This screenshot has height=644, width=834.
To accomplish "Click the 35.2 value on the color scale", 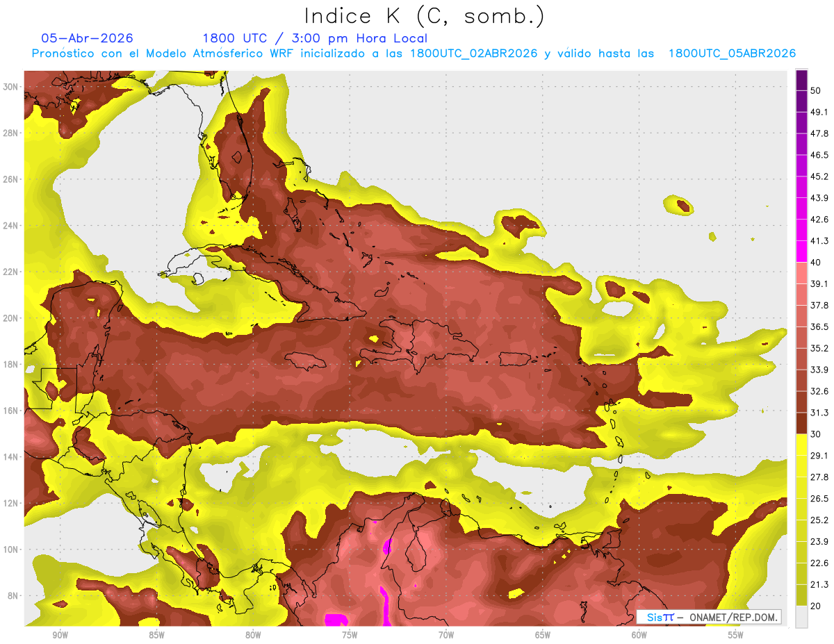I will (x=819, y=348).
